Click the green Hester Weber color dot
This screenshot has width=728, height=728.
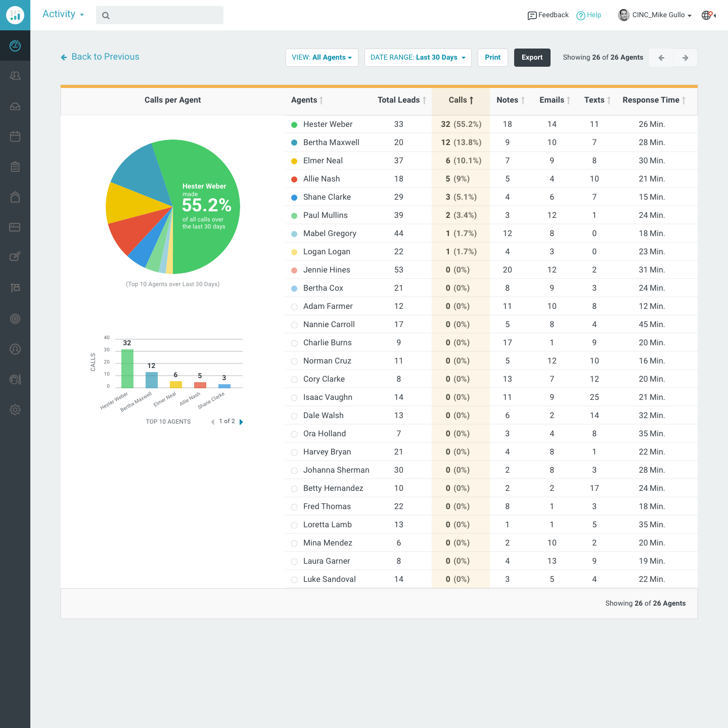(294, 125)
